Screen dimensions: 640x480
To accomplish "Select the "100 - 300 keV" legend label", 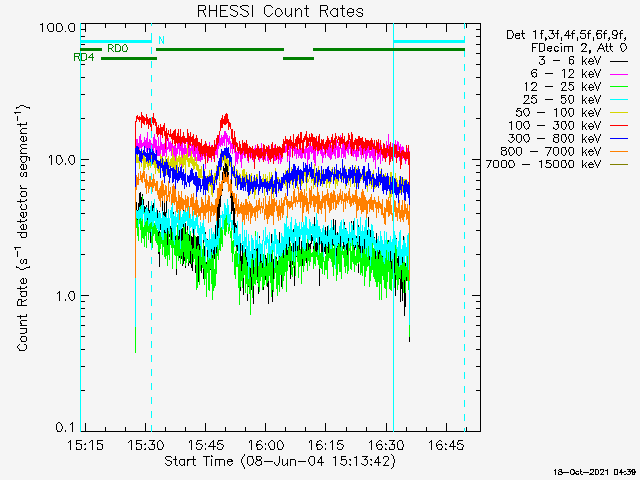I will (555, 126).
